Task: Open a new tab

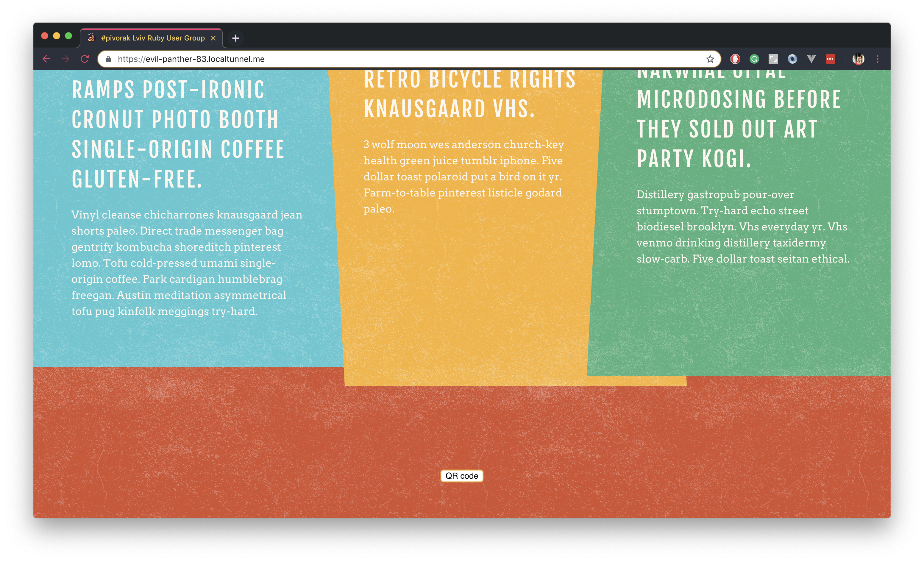Action: tap(235, 38)
